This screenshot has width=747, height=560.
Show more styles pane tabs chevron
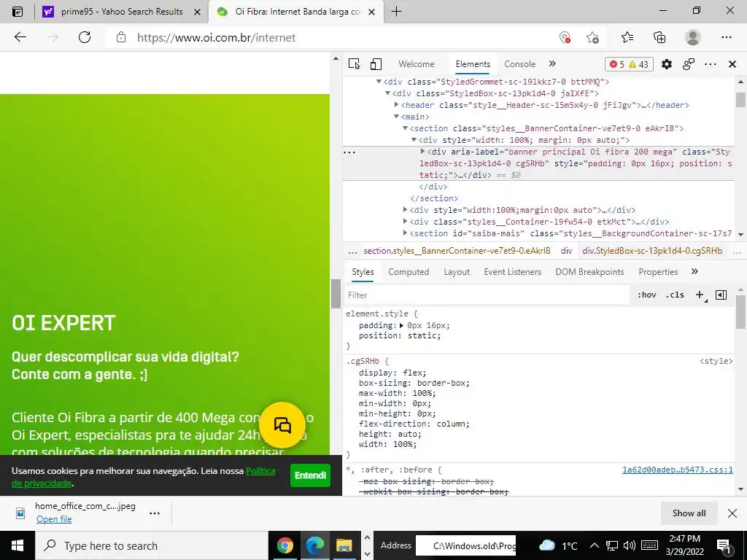pos(694,271)
